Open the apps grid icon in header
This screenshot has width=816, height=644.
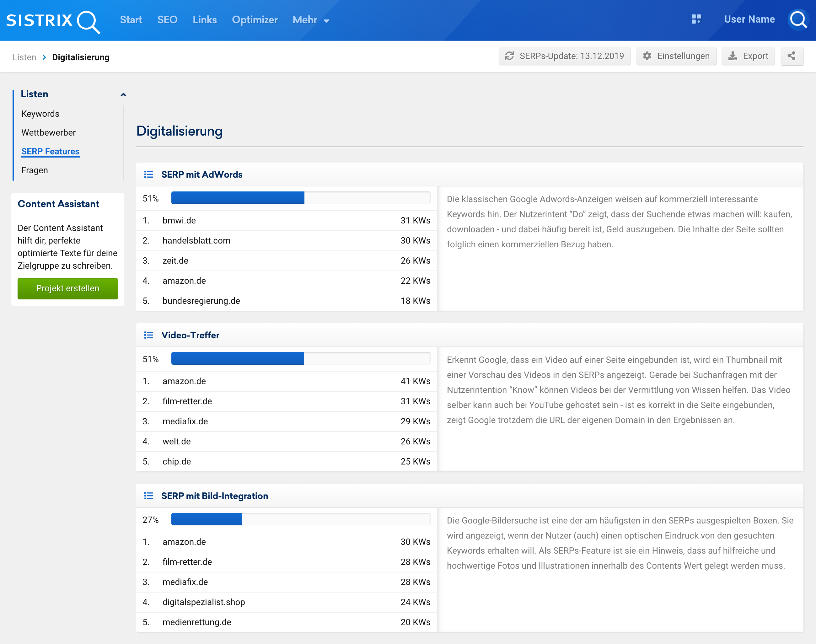(696, 19)
